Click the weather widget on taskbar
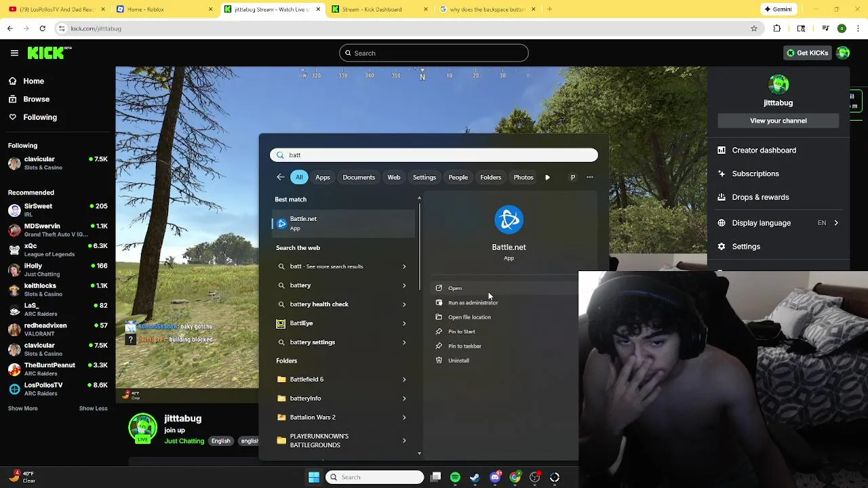The height and width of the screenshot is (488, 868). tap(22, 477)
